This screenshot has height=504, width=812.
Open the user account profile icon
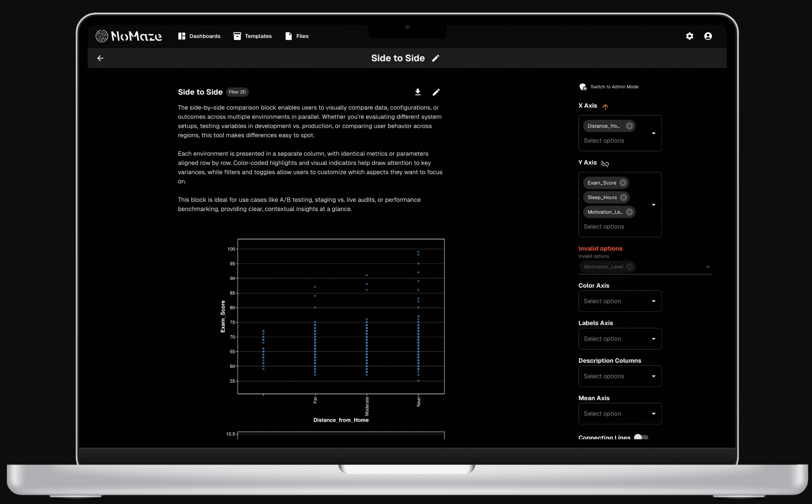[x=708, y=36]
